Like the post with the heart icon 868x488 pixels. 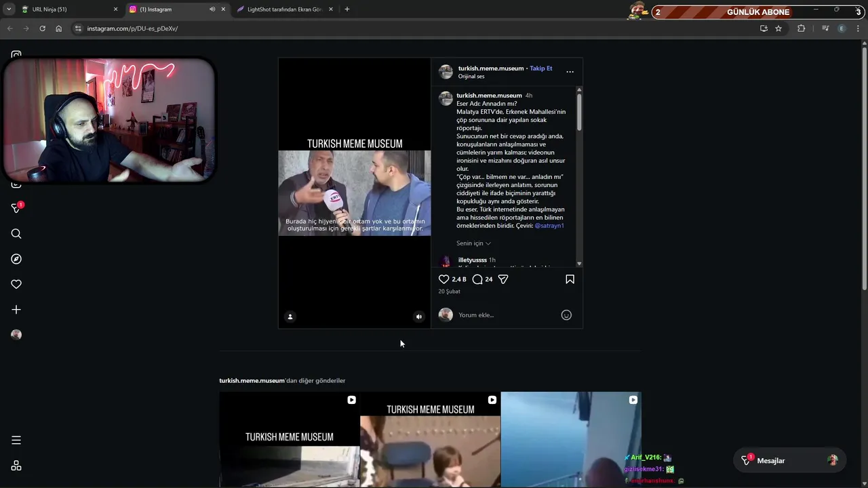coord(444,279)
